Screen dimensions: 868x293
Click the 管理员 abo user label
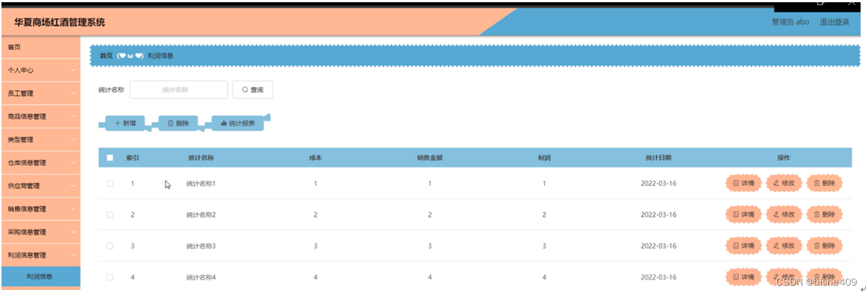tap(790, 22)
